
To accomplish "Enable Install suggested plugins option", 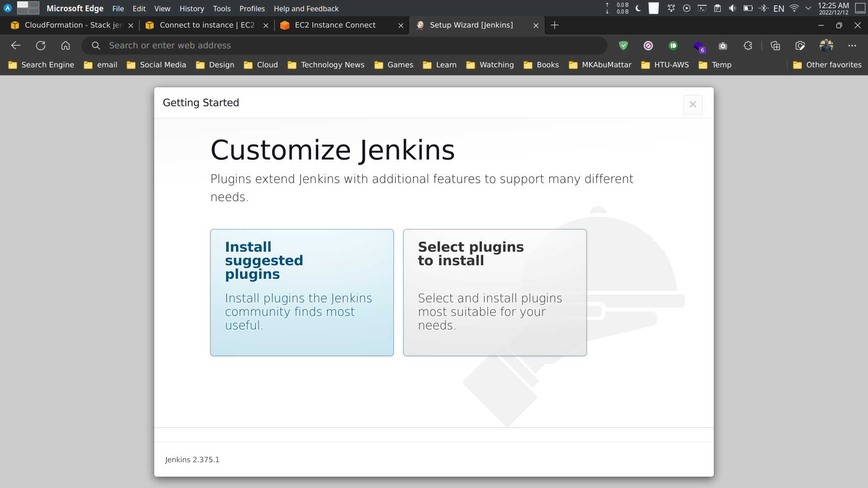I will 302,292.
